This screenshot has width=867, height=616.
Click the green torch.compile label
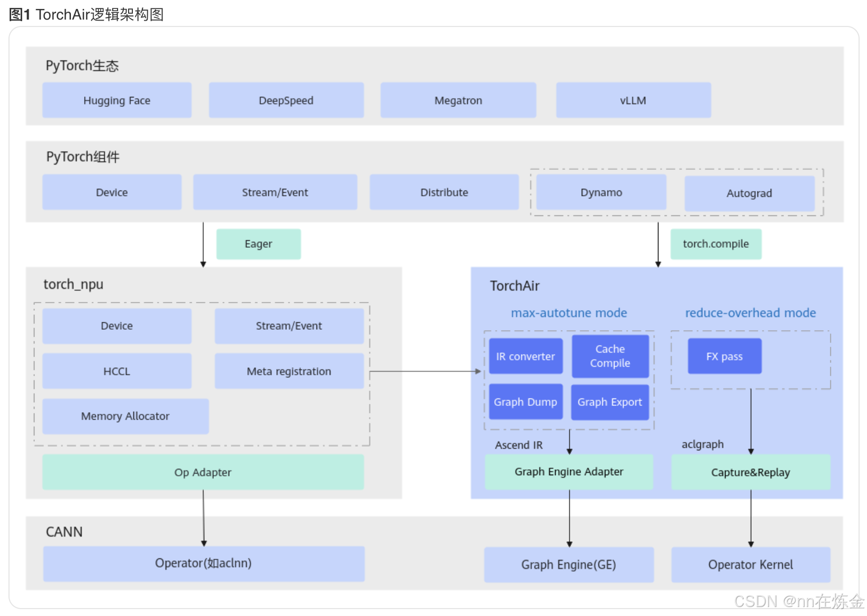pos(716,244)
